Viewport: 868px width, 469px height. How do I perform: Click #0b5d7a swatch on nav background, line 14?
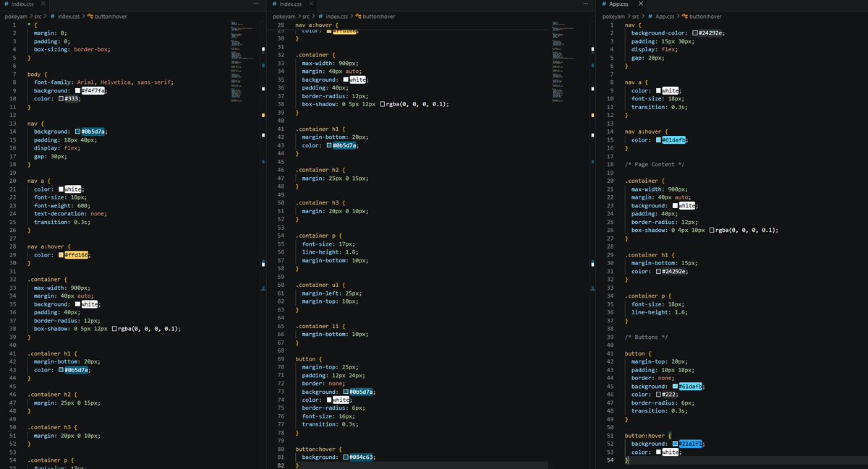[78, 132]
